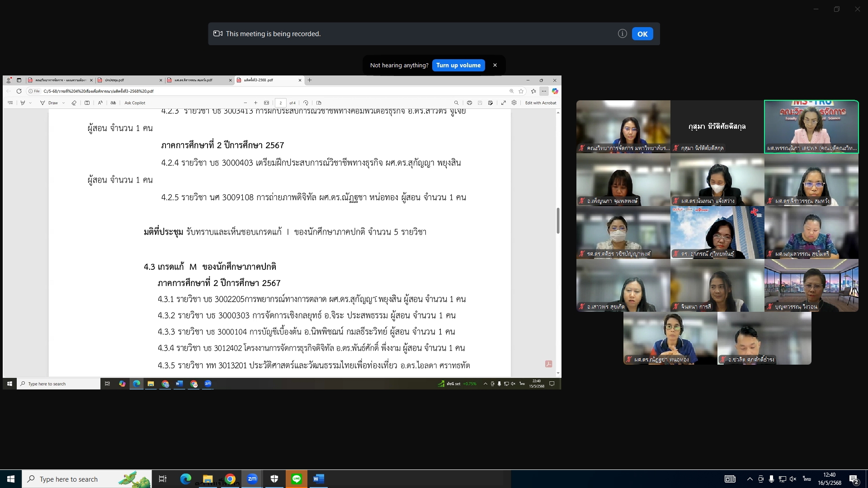
Task: Select ผศ.พรรณนิภา active speaker video tile
Action: [811, 127]
